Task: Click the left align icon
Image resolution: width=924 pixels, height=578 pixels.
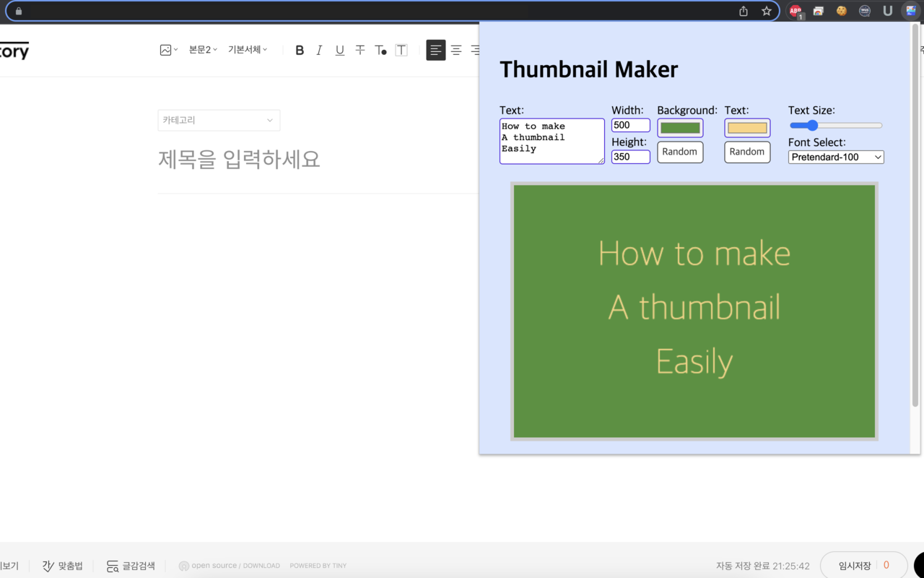Action: (436, 50)
